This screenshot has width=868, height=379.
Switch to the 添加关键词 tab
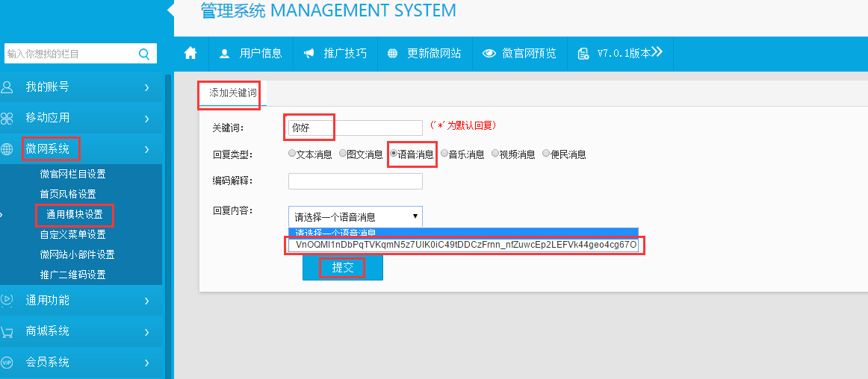(x=232, y=93)
